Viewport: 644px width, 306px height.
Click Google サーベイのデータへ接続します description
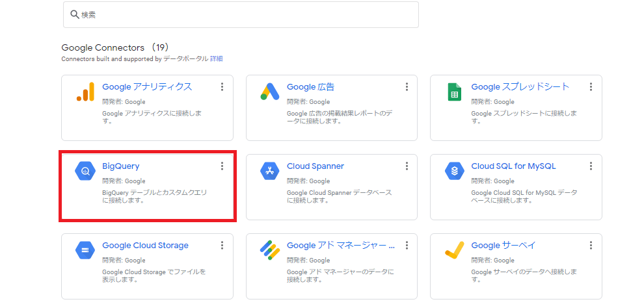click(524, 275)
